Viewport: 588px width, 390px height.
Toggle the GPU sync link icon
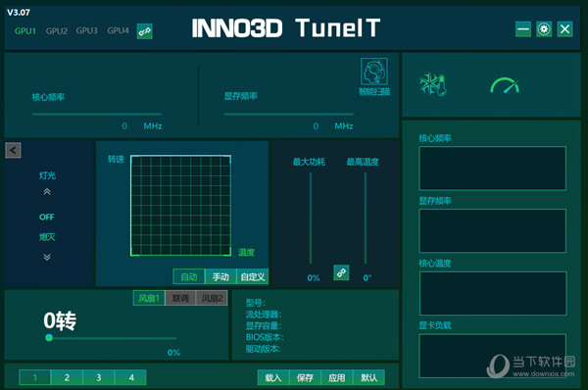145,31
